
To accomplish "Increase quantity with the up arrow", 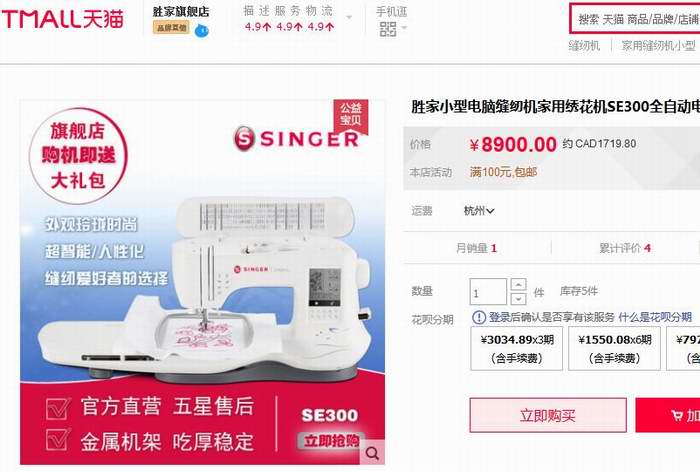I will 518,284.
